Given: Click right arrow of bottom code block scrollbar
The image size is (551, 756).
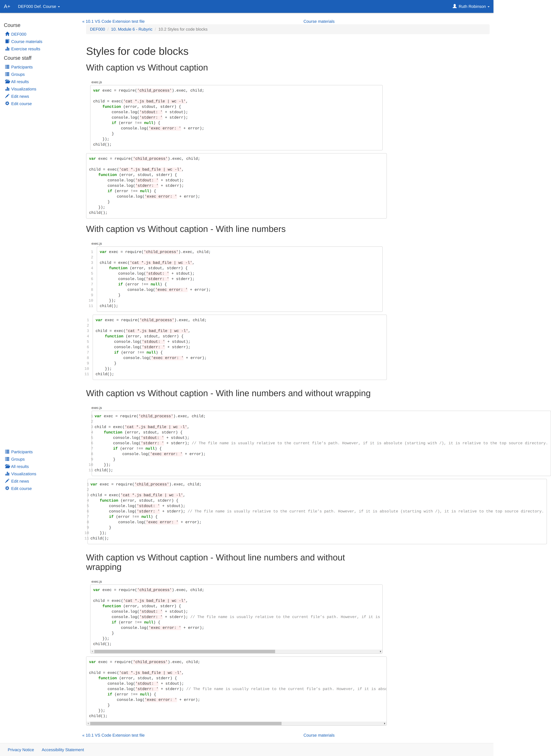Looking at the screenshot, I should point(385,724).
